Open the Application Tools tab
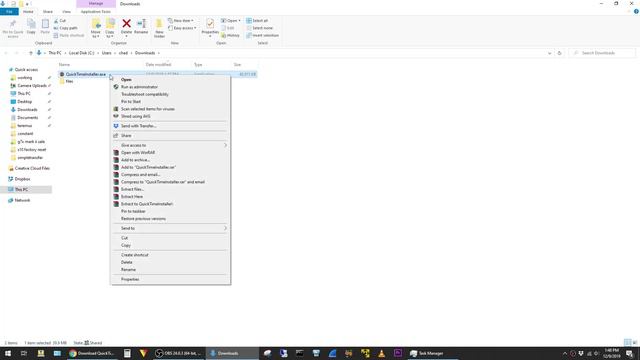640x360 pixels. click(96, 11)
